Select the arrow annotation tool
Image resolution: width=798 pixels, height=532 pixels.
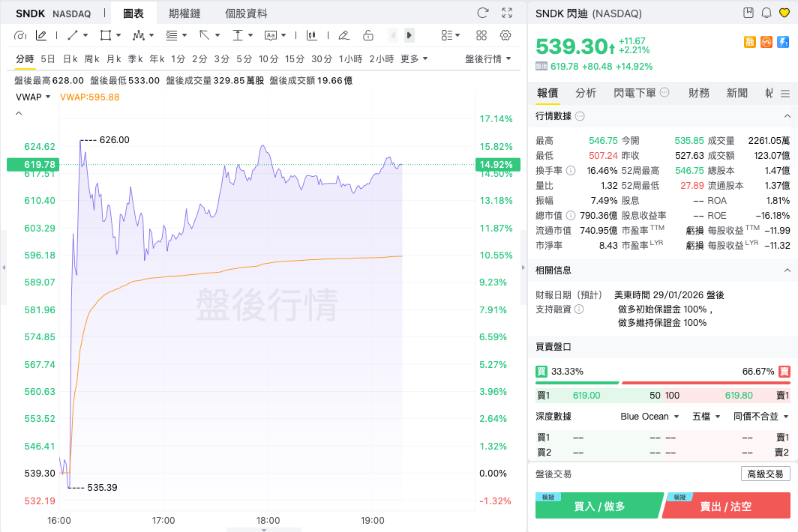click(x=205, y=35)
